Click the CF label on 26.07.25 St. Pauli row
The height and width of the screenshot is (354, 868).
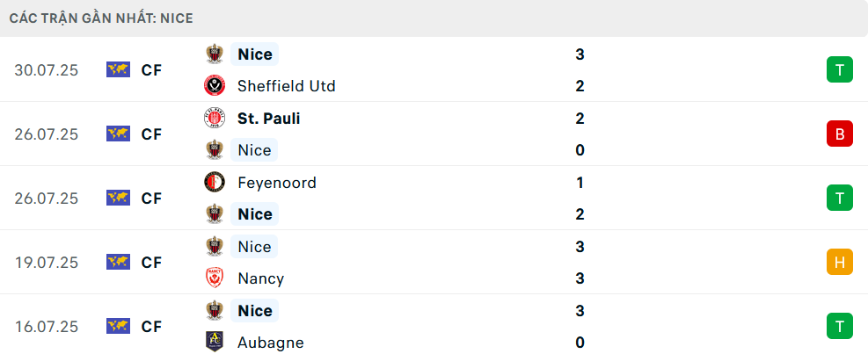click(151, 134)
